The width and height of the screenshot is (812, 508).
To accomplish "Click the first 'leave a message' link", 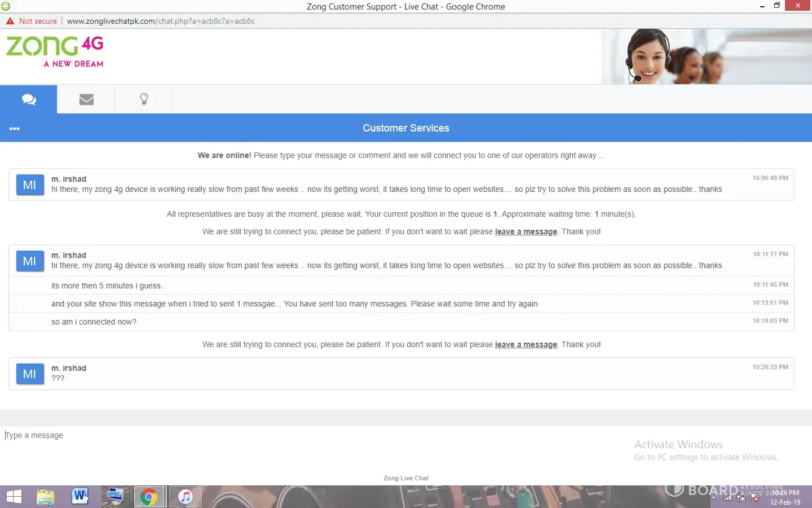I will pos(526,231).
